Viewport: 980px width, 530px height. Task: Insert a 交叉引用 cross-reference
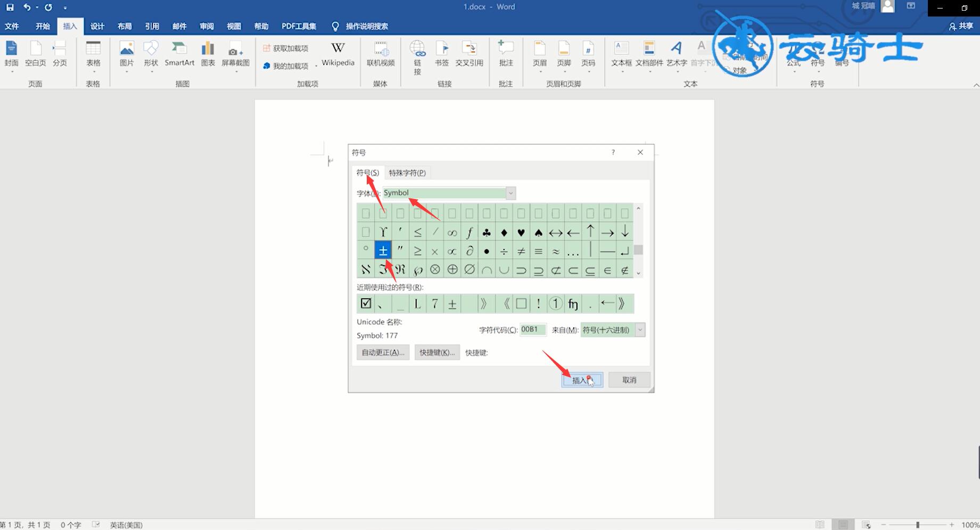469,54
